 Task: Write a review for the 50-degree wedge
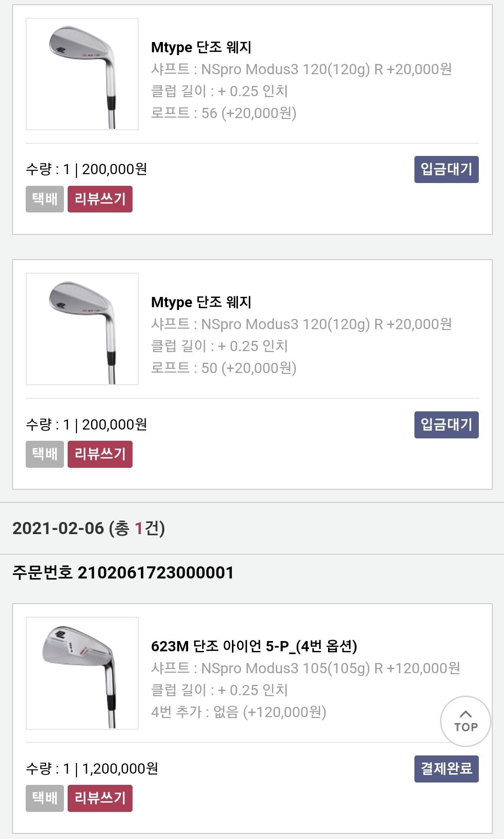[x=100, y=454]
